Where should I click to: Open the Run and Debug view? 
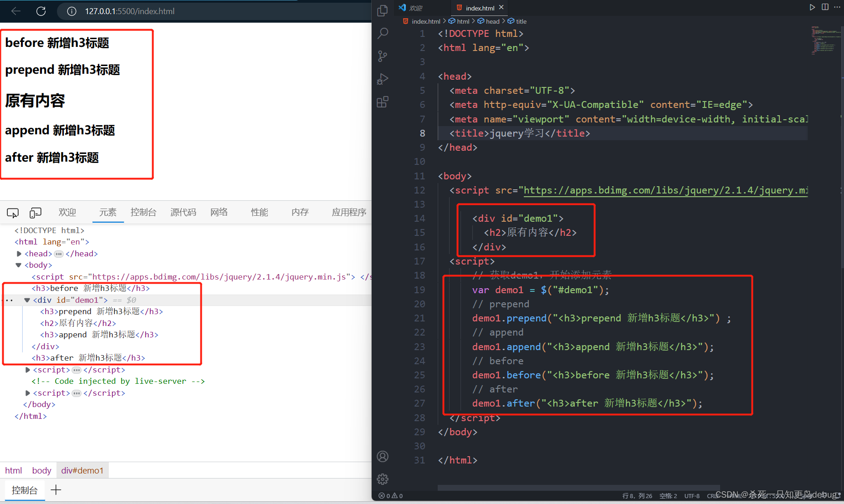(383, 78)
